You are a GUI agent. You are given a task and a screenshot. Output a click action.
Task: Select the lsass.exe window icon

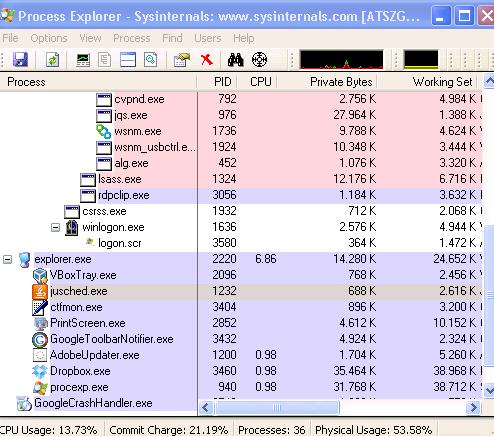tap(88, 180)
